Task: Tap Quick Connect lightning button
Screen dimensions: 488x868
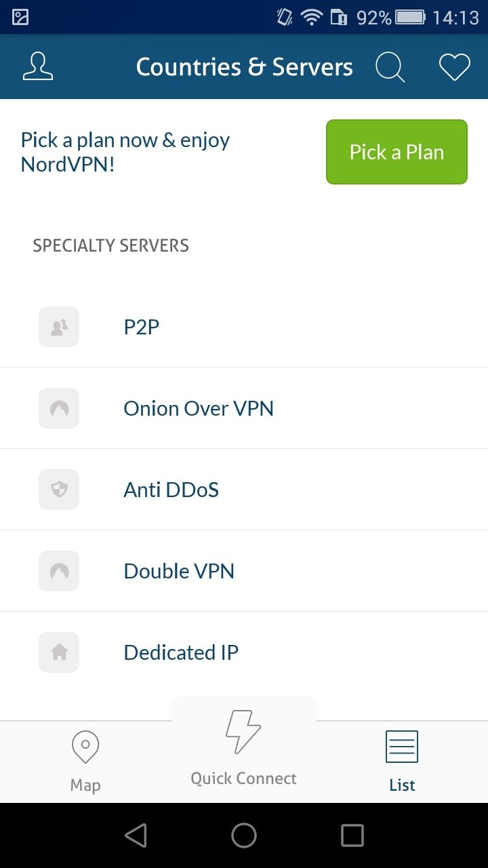Action: pyautogui.click(x=243, y=746)
